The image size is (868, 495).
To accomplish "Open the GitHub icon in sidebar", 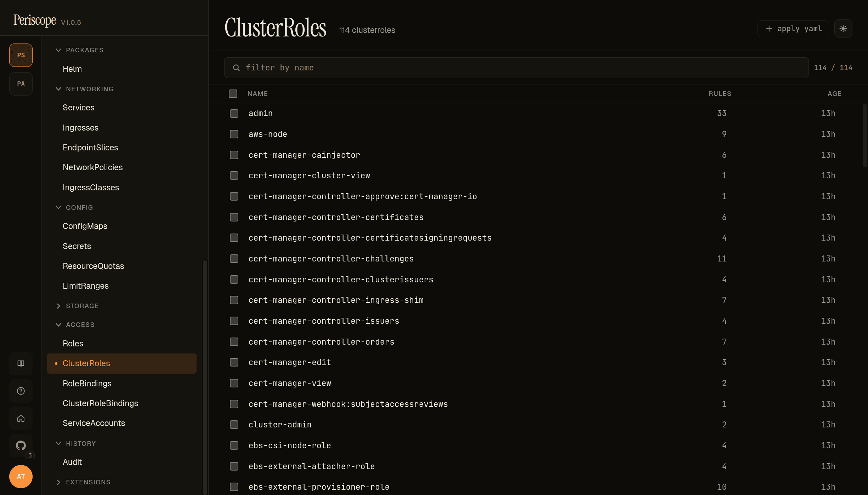I will pyautogui.click(x=21, y=445).
